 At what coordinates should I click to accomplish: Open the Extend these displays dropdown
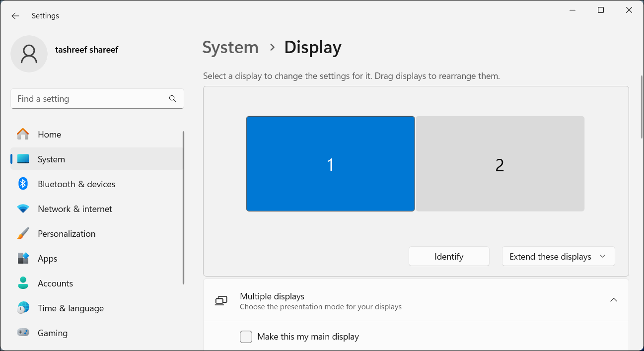(558, 256)
